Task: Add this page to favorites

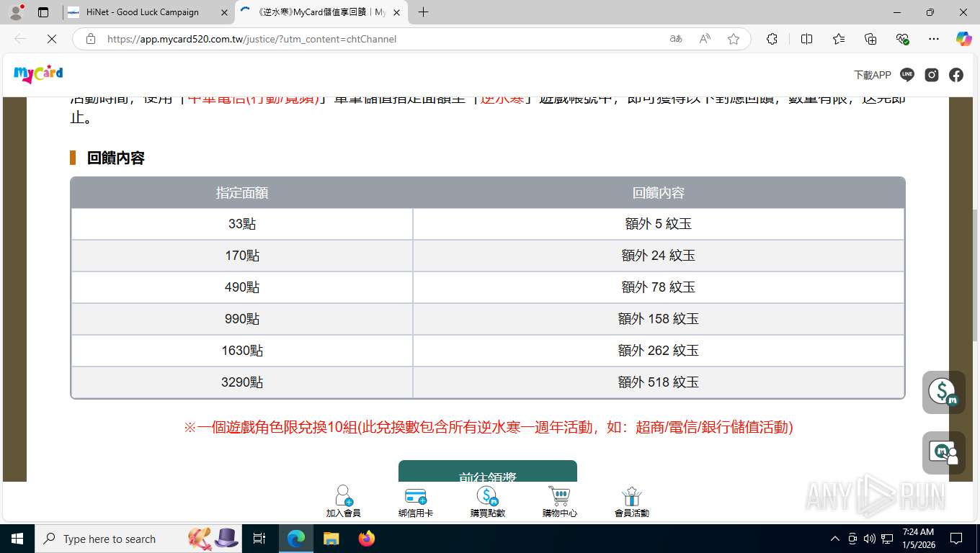Action: [734, 39]
